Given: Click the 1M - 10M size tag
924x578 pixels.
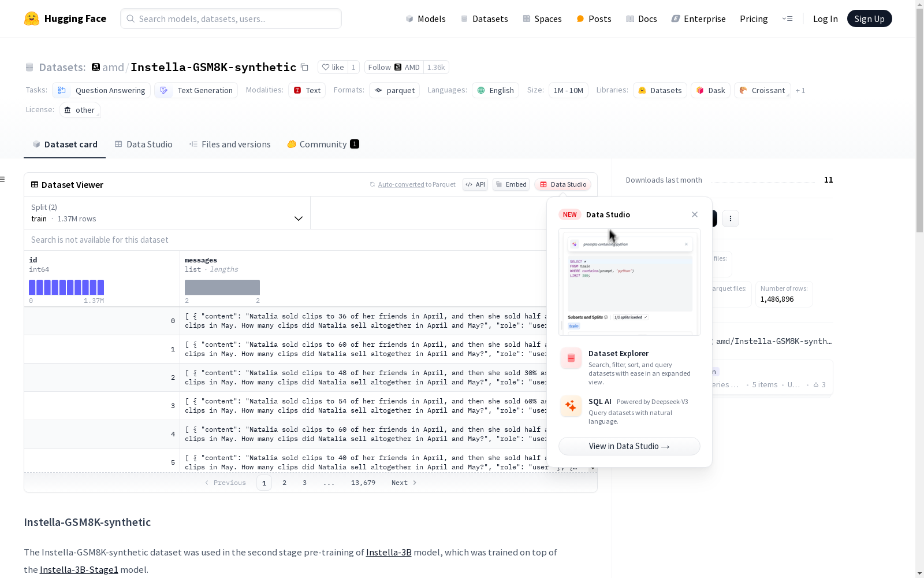Looking at the screenshot, I should tap(568, 90).
